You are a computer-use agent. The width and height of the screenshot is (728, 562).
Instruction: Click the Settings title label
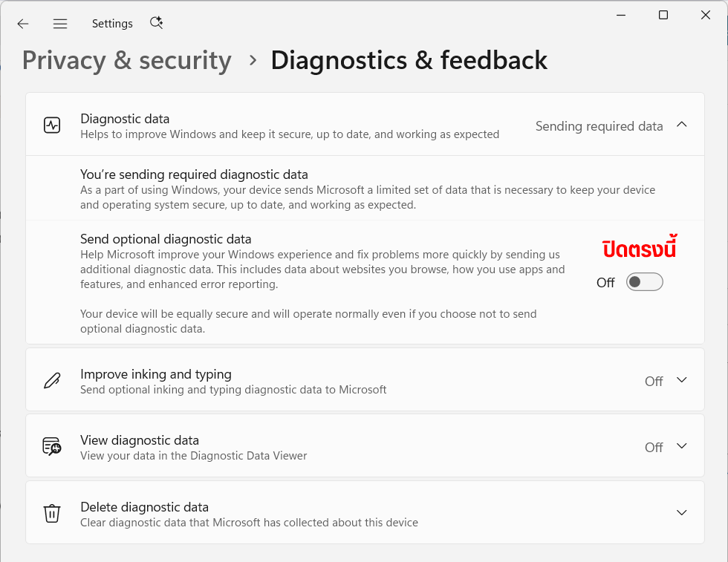[x=112, y=24]
